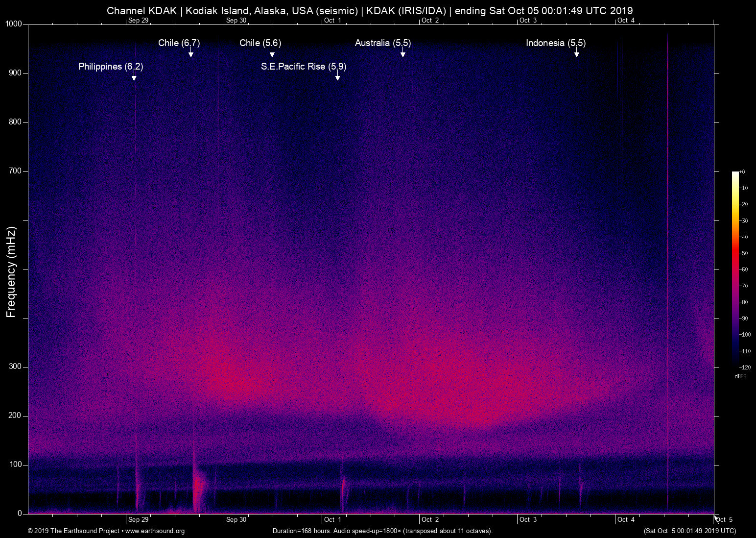756x538 pixels.
Task: Click the 100 frequency tick label
Action: click(x=15, y=465)
